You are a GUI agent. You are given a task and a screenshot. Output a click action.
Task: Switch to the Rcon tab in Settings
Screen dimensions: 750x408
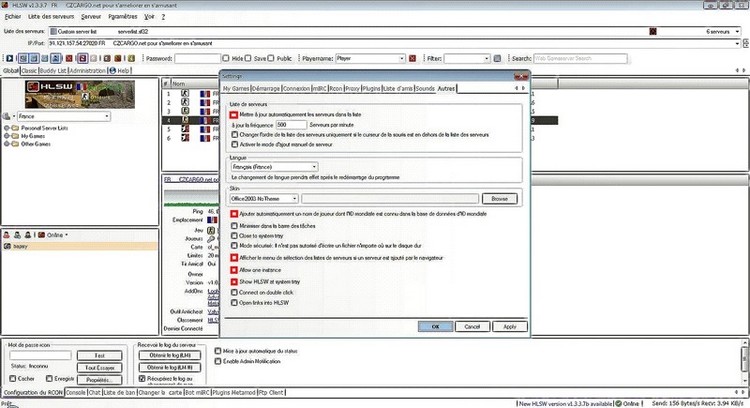pyautogui.click(x=336, y=88)
